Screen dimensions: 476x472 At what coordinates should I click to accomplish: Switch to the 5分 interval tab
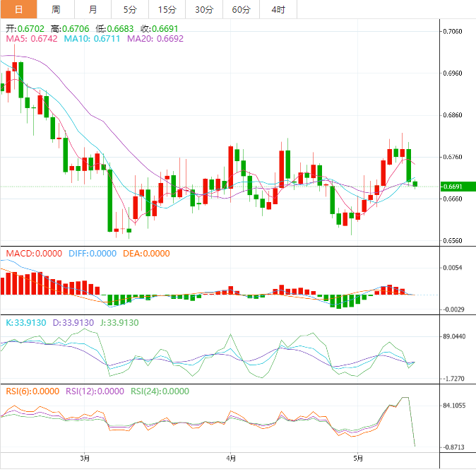click(x=130, y=9)
